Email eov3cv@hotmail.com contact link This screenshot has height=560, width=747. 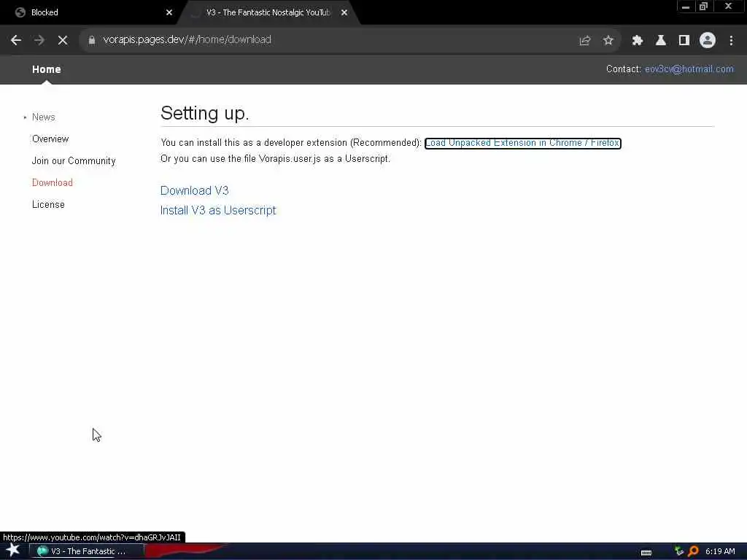(689, 69)
